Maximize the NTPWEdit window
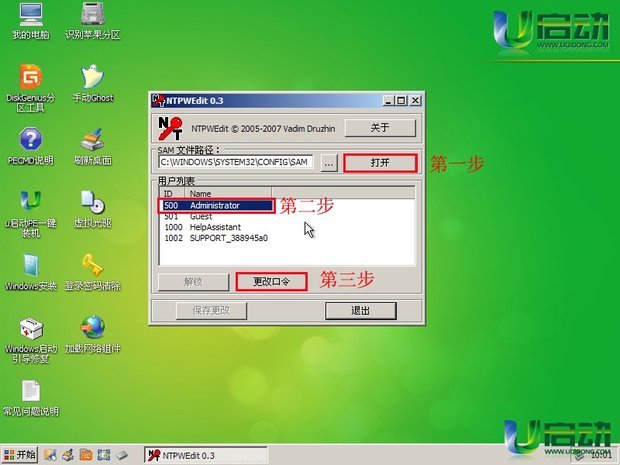The height and width of the screenshot is (465, 620). pos(401,100)
